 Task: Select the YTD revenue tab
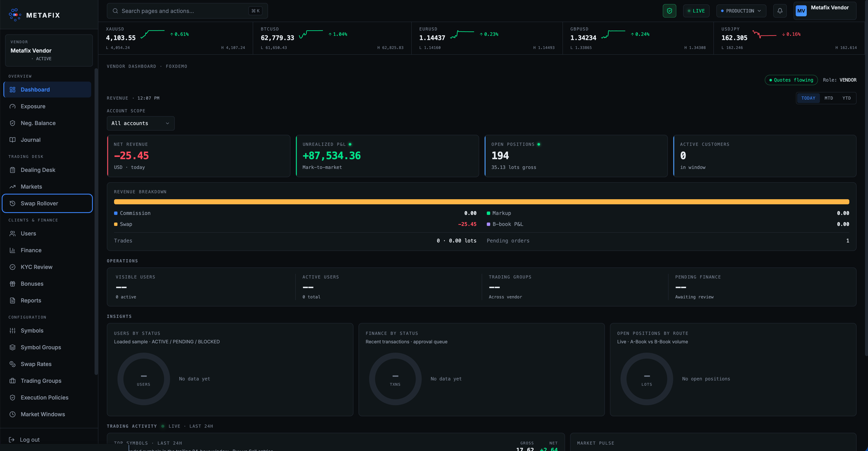click(x=846, y=98)
